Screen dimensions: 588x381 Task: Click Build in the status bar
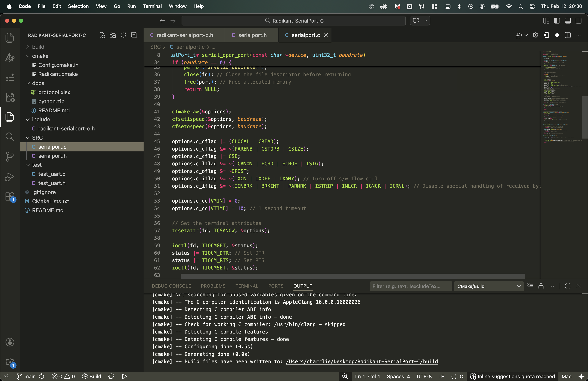[91, 376]
